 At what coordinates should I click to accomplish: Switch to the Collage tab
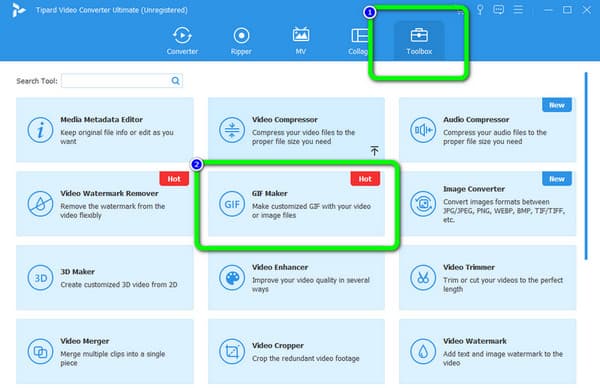(359, 41)
